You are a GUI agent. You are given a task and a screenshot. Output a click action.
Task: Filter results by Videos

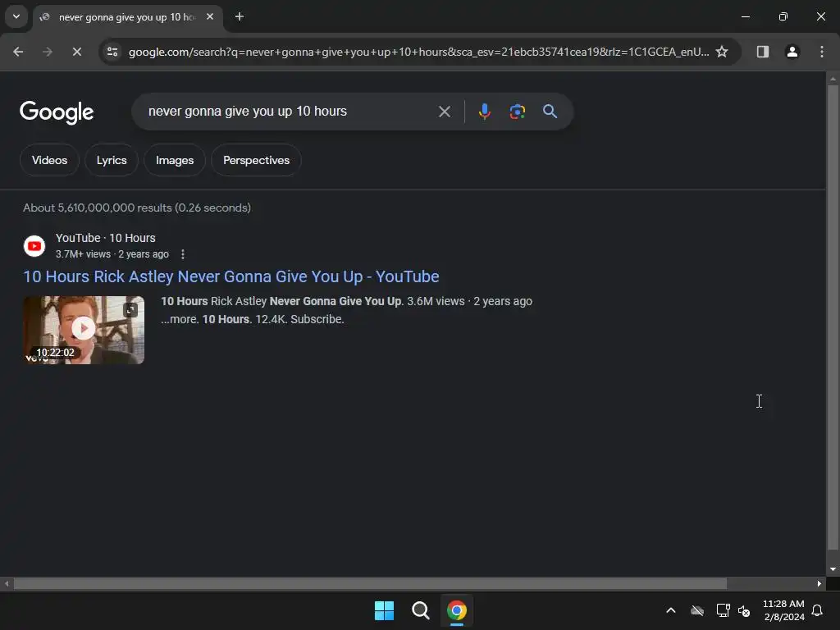tap(49, 160)
